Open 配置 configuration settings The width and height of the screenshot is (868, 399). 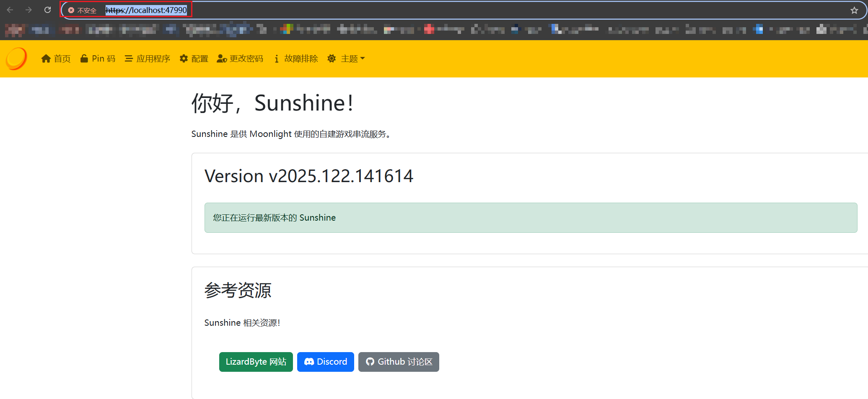click(x=194, y=59)
